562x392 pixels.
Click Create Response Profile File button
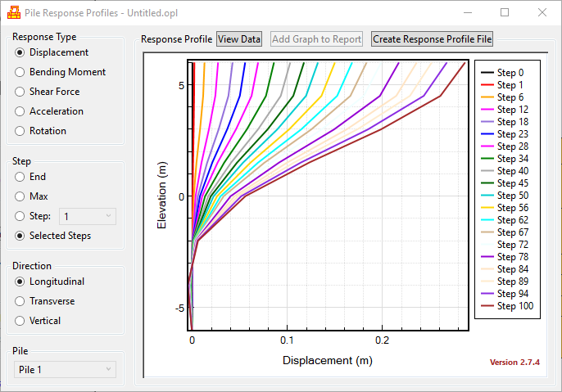click(432, 39)
